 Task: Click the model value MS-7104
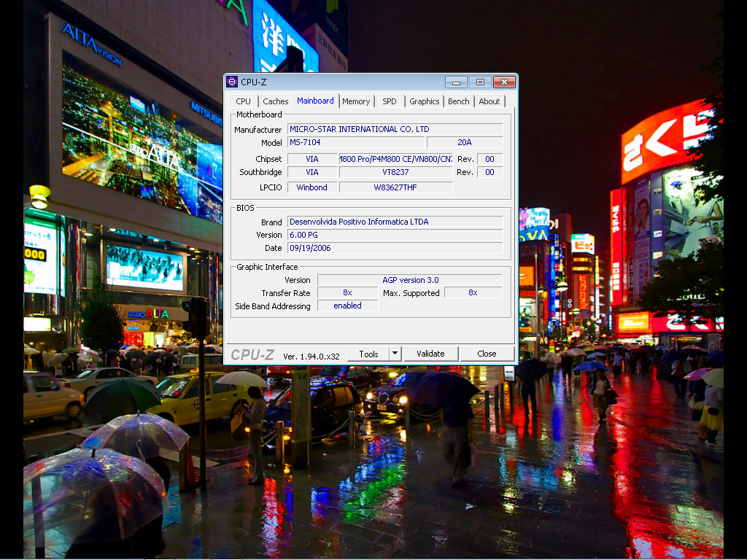356,142
